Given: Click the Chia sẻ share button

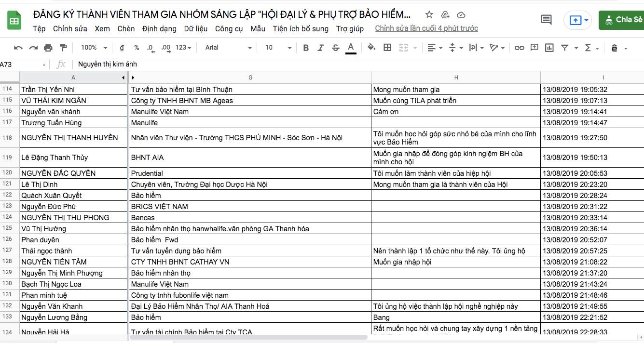Looking at the screenshot, I should 621,20.
